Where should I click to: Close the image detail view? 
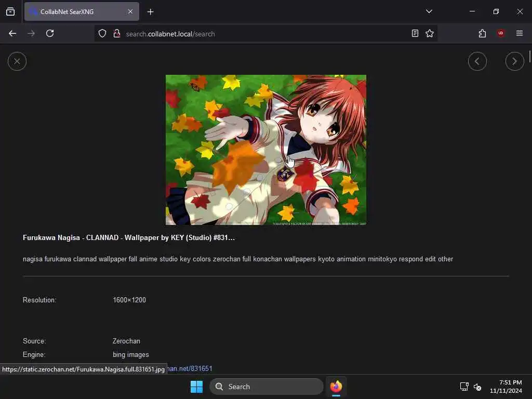[17, 61]
